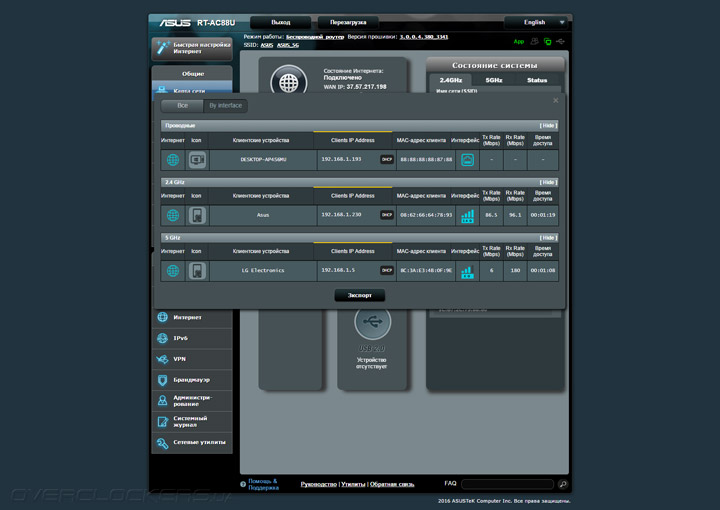720x510 pixels.
Task: Click the Wi-Fi signal icon in Asus row
Action: 467,216
